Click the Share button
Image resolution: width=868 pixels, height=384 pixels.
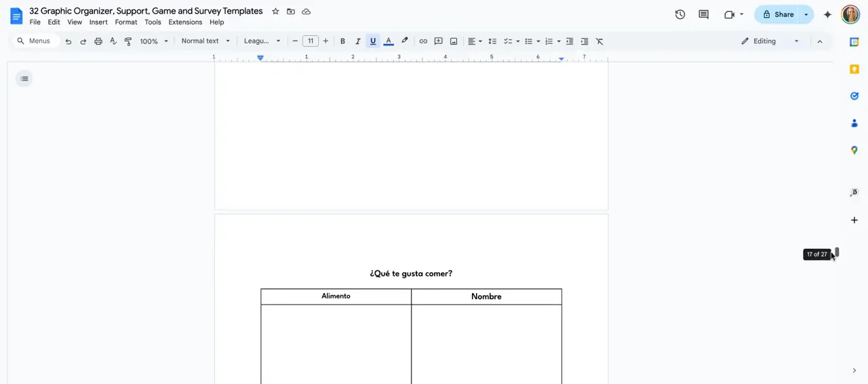[777, 14]
